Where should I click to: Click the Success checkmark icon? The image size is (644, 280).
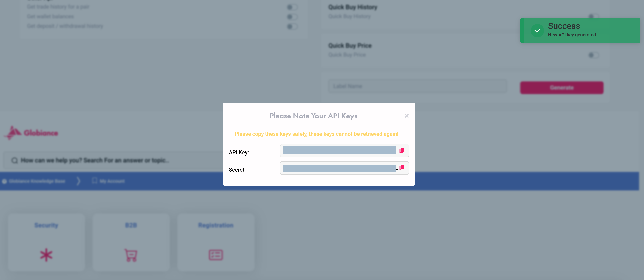537,31
